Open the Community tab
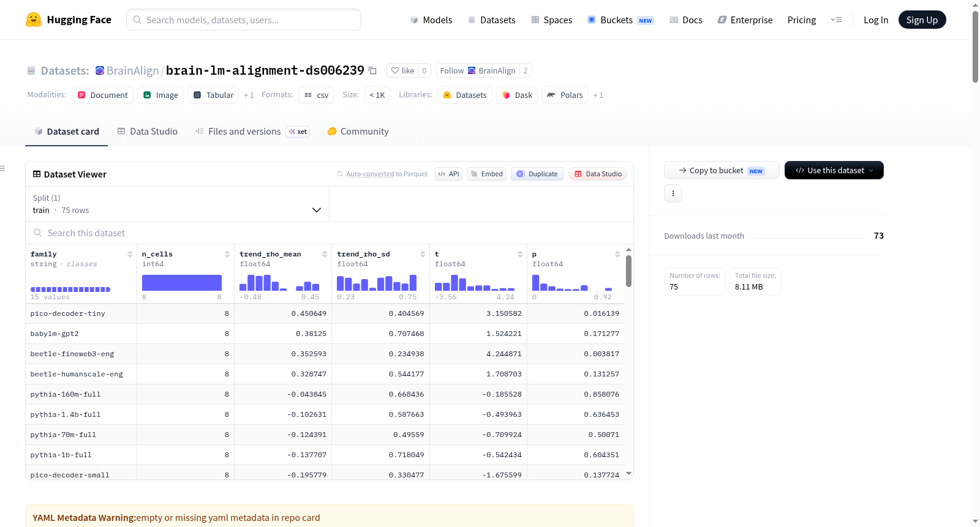 coord(358,131)
